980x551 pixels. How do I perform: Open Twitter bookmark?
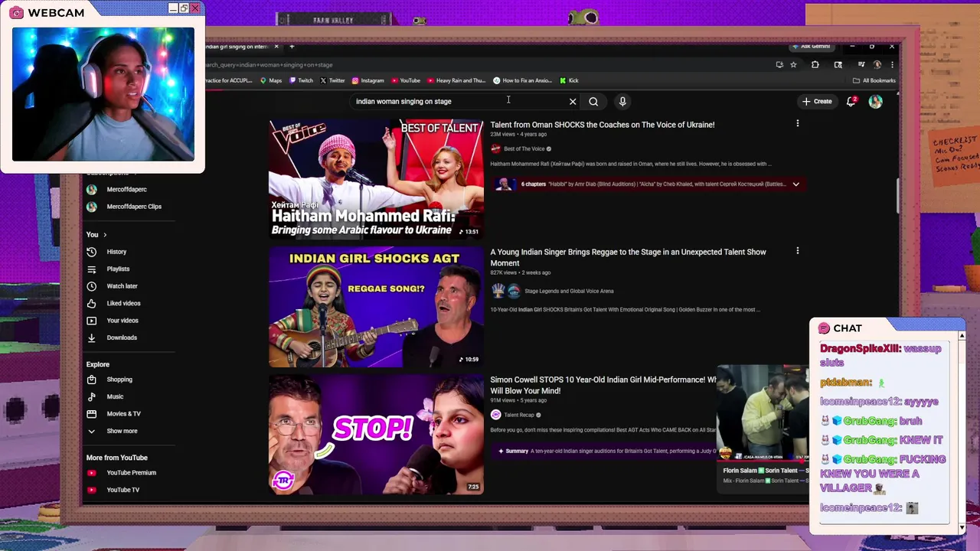[x=332, y=80]
